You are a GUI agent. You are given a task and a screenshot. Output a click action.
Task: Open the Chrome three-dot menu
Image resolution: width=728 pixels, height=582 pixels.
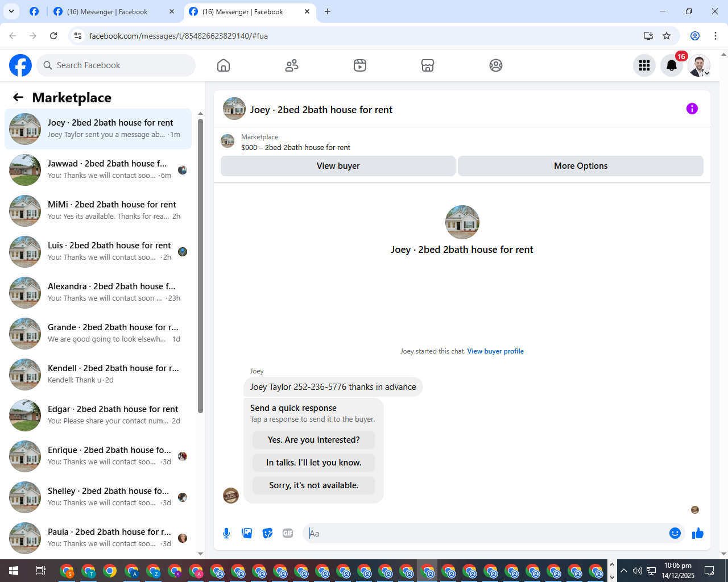click(715, 36)
